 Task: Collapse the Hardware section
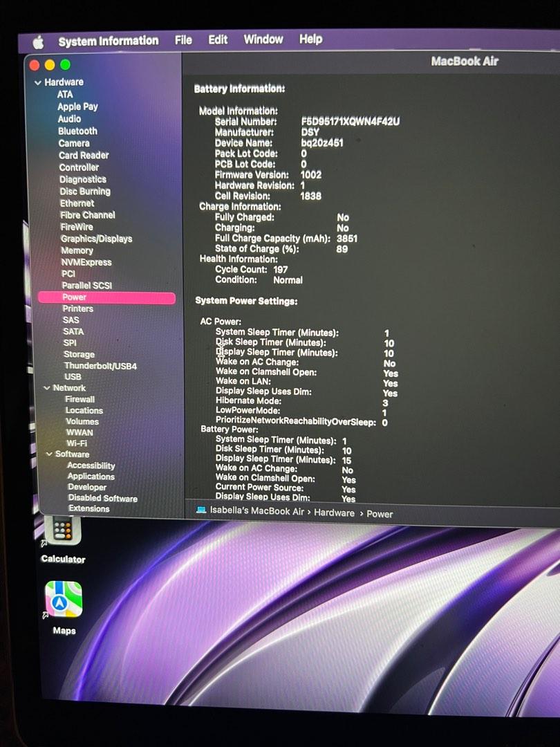click(x=38, y=83)
